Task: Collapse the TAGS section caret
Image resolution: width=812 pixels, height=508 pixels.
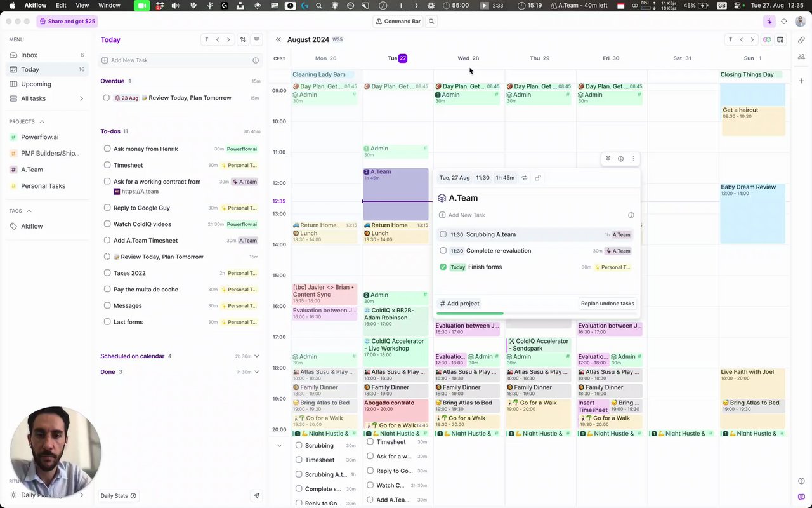Action: pos(29,211)
